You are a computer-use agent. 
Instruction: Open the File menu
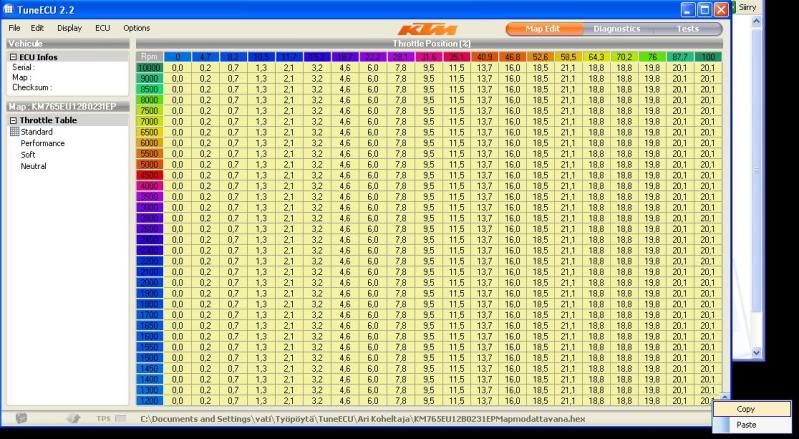[x=14, y=28]
